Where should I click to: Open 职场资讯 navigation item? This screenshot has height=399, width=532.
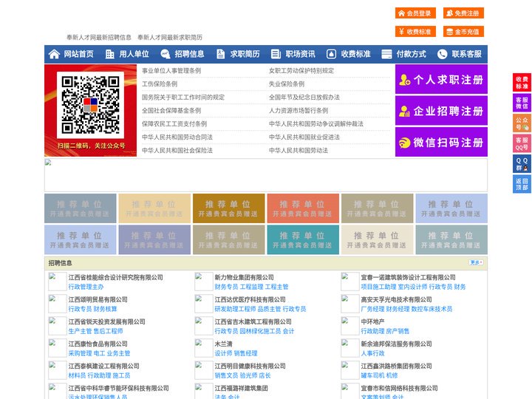(x=300, y=54)
